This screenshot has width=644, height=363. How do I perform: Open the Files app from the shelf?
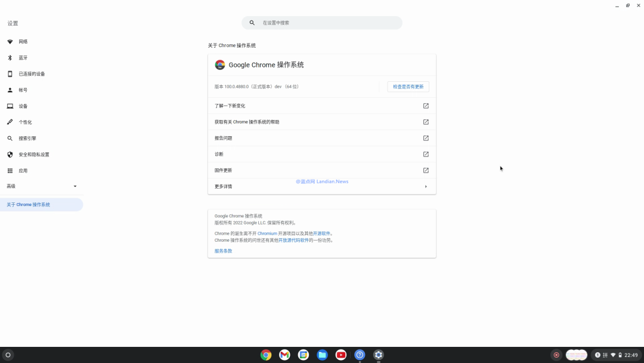(x=322, y=354)
